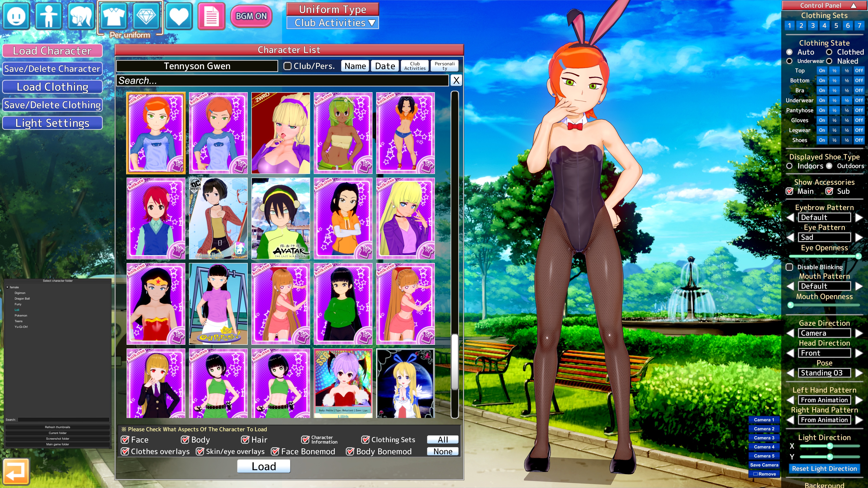Uncheck the Hair load option
The image size is (868, 488).
point(245,440)
